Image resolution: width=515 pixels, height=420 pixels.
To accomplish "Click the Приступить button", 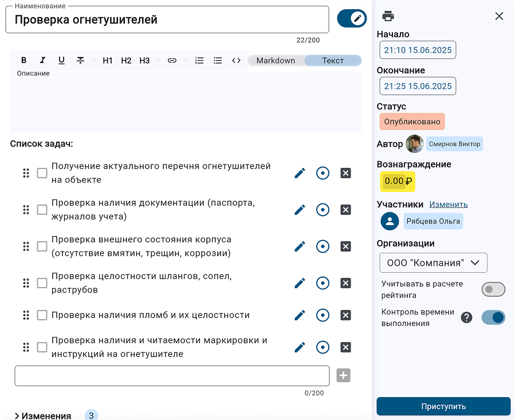I will tap(443, 406).
